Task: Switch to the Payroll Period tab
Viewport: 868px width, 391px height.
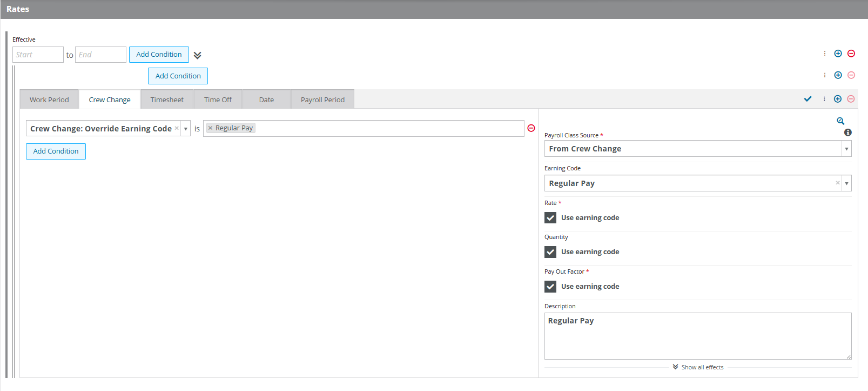Action: [x=322, y=100]
